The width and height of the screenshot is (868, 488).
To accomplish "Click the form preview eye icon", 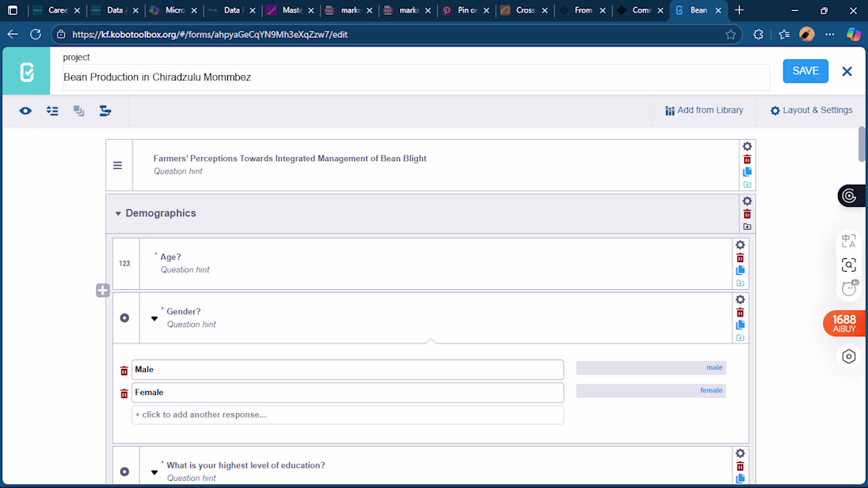I will pyautogui.click(x=26, y=111).
